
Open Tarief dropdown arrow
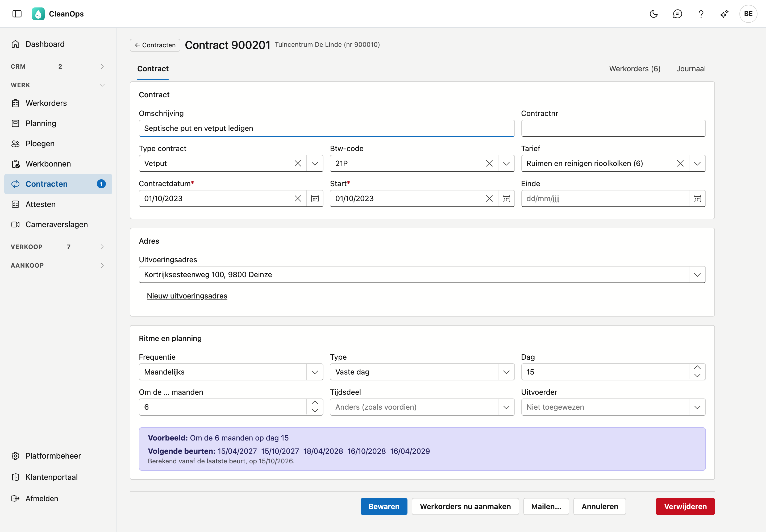(697, 163)
